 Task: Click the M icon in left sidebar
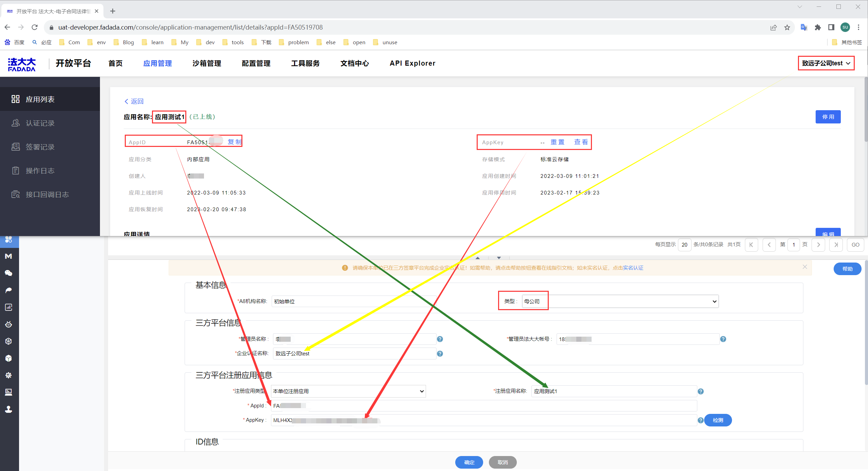point(8,256)
